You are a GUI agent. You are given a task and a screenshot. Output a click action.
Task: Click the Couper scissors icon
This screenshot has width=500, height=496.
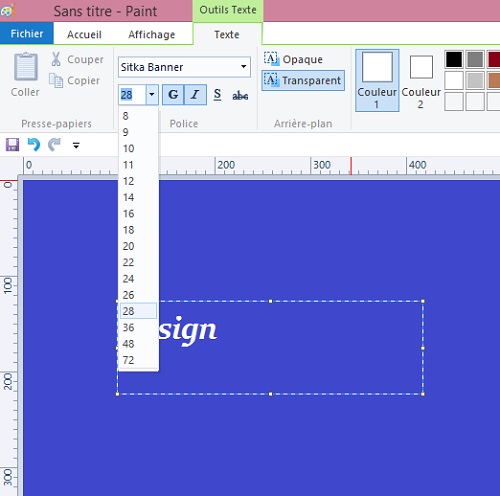(x=56, y=59)
